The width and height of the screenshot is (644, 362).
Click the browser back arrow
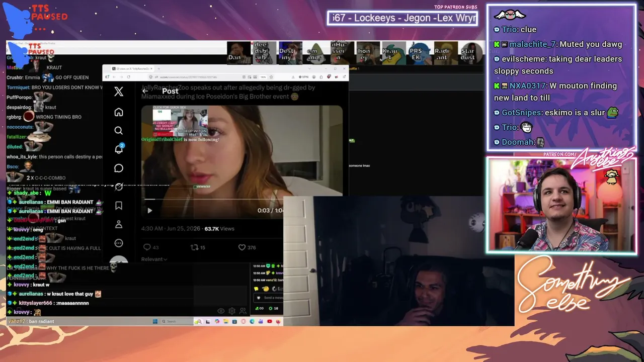click(x=114, y=77)
